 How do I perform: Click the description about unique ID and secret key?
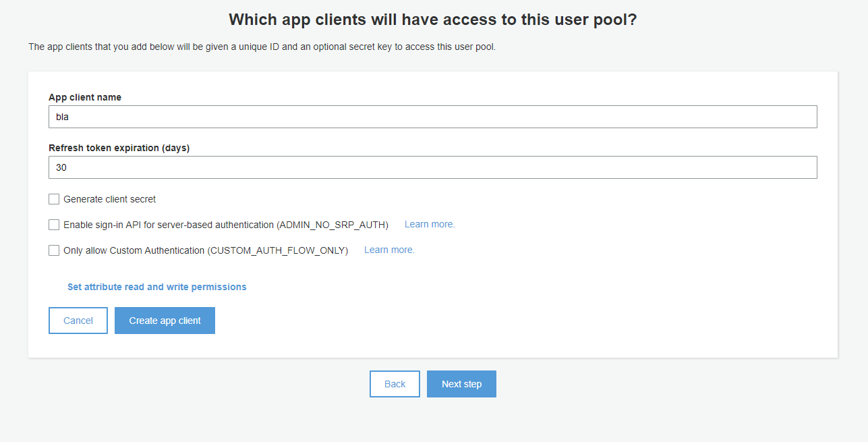pyautogui.click(x=262, y=47)
